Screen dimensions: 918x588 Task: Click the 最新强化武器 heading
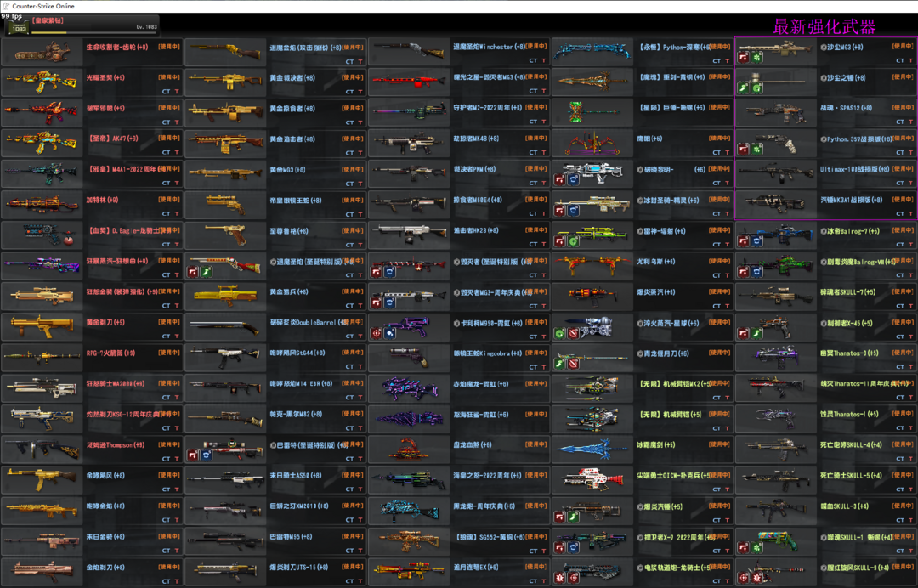(x=824, y=26)
